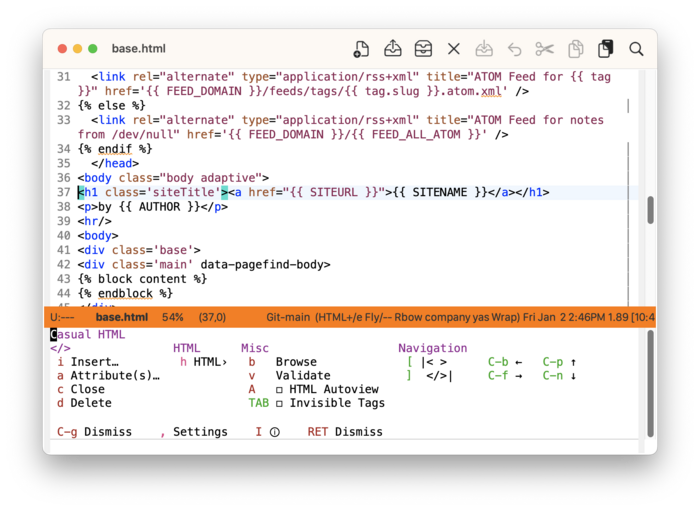Click the editor's vertical scrollbar thumb
The height and width of the screenshot is (511, 700).
click(x=650, y=210)
